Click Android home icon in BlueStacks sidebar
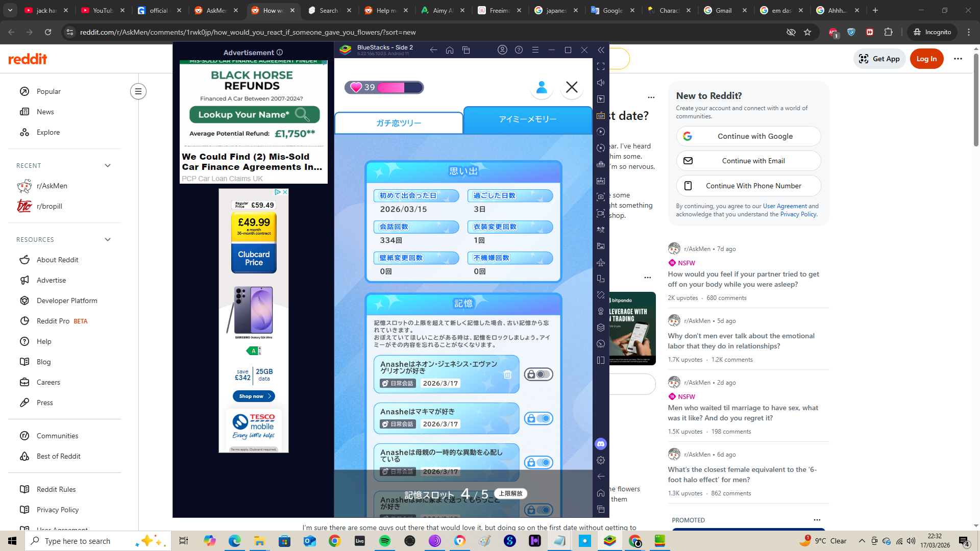Image resolution: width=980 pixels, height=551 pixels. click(601, 493)
